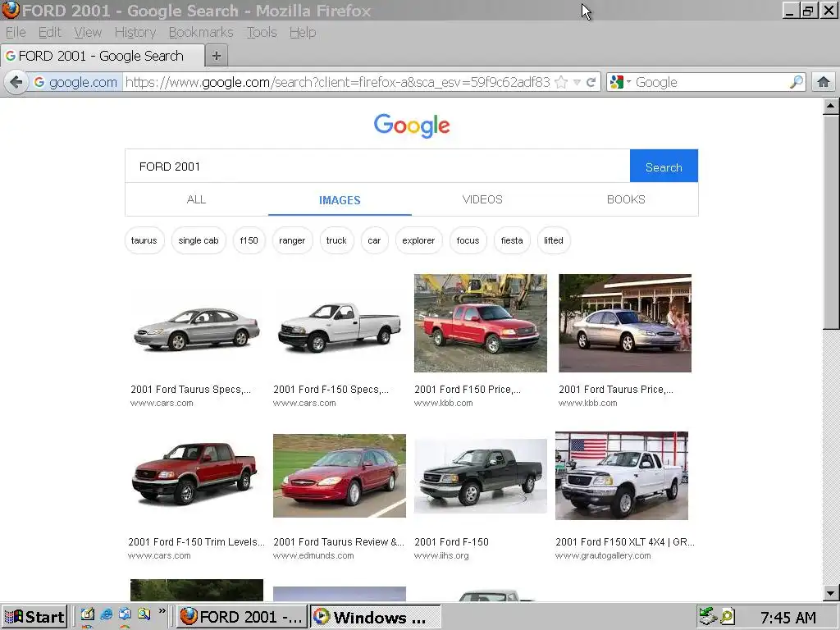The image size is (840, 630).
Task: Filter images by the ranger chip
Action: pos(292,240)
